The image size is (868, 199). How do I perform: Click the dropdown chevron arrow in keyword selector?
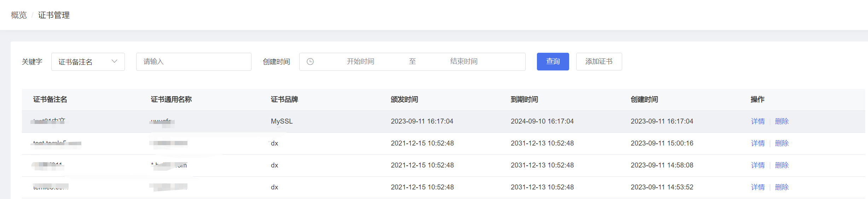click(x=114, y=61)
